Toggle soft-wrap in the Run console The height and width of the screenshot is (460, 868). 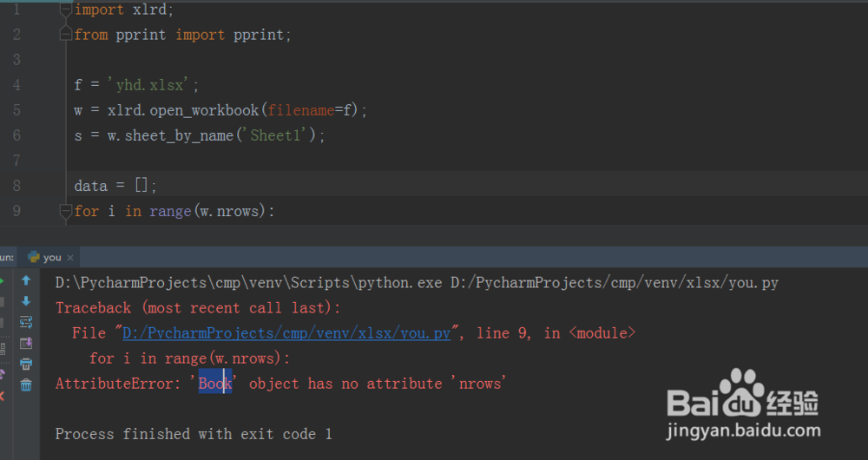coord(26,322)
